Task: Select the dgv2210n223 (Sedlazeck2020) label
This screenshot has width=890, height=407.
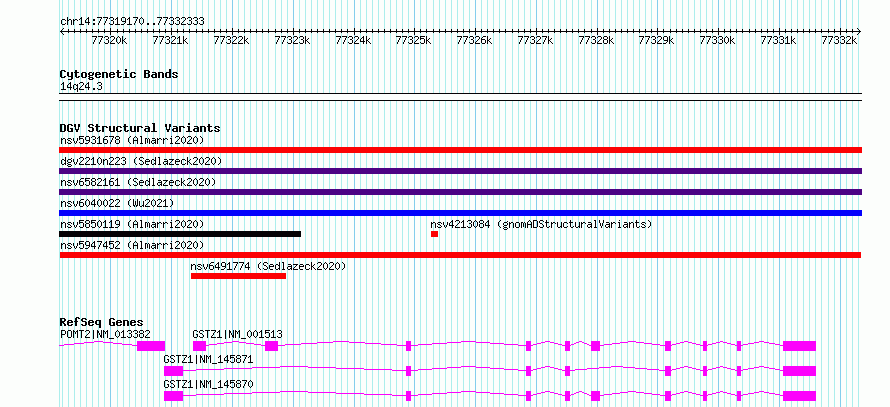Action: pos(141,161)
